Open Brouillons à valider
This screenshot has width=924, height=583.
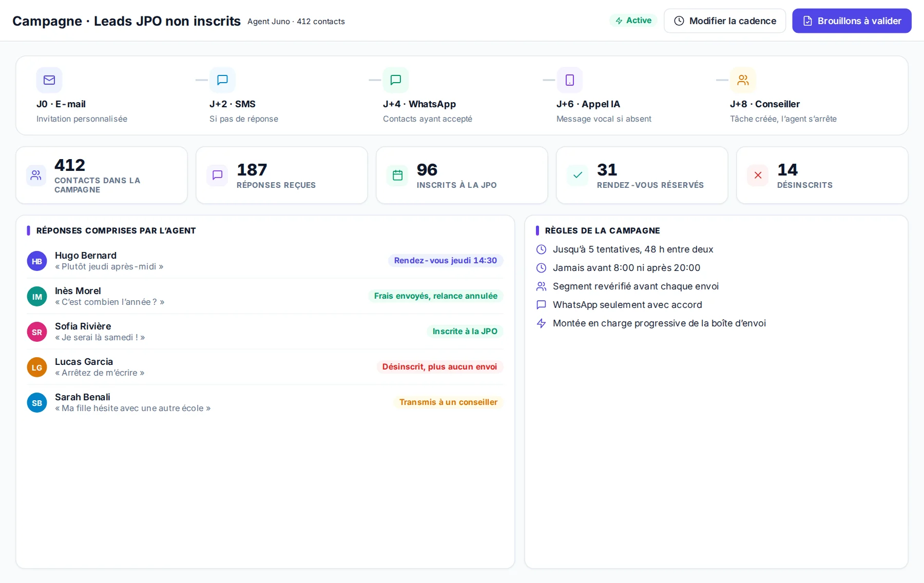point(852,21)
